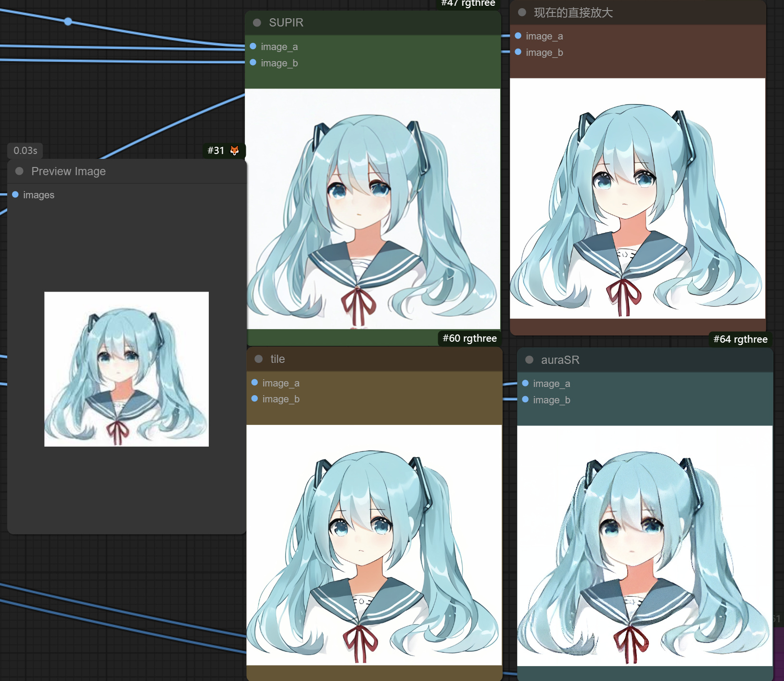The image size is (784, 681).
Task: Toggle the collapse dot on the tile node
Action: [259, 359]
